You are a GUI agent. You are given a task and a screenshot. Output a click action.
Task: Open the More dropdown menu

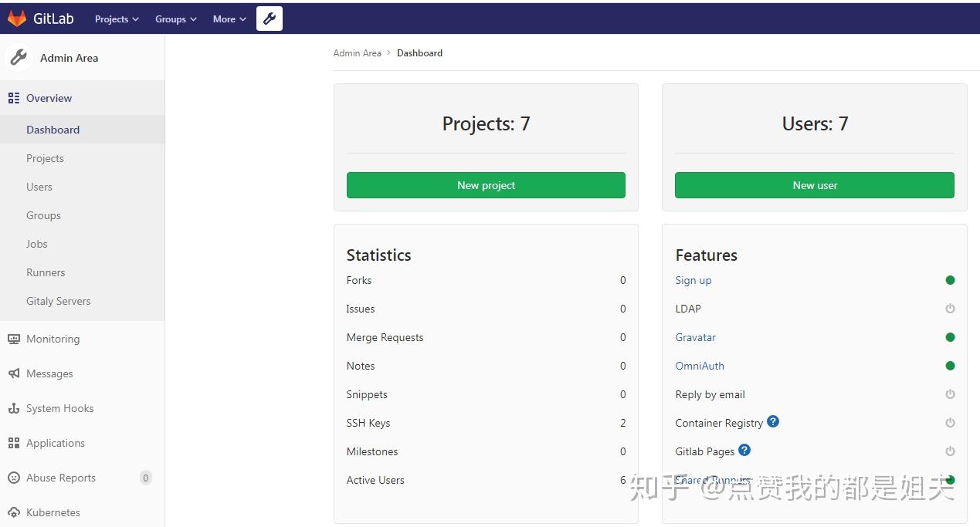[229, 19]
